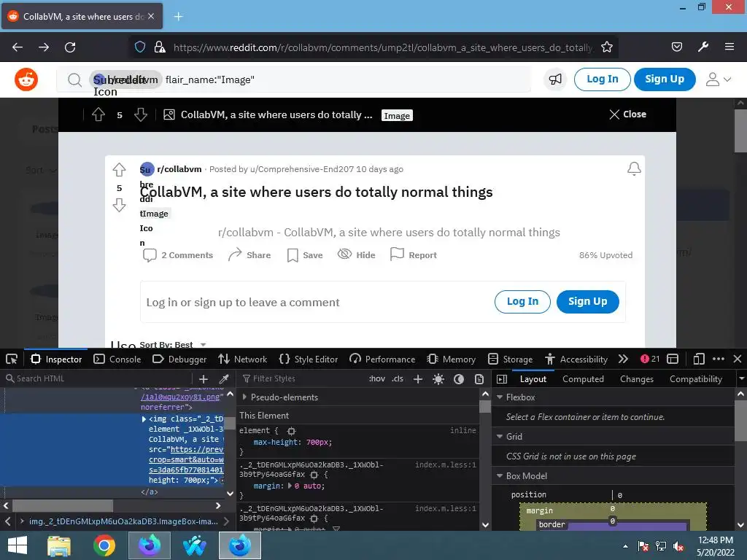Open Chrome from the Windows taskbar

104,545
